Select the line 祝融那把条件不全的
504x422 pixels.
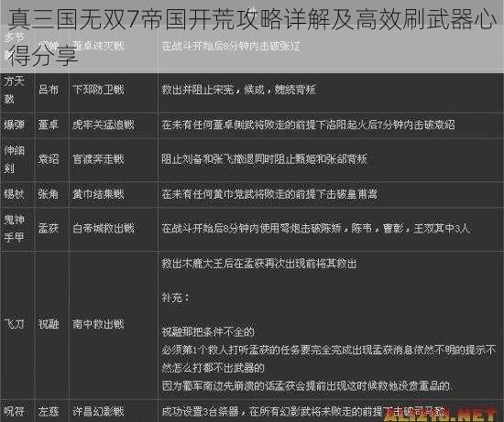pyautogui.click(x=208, y=331)
